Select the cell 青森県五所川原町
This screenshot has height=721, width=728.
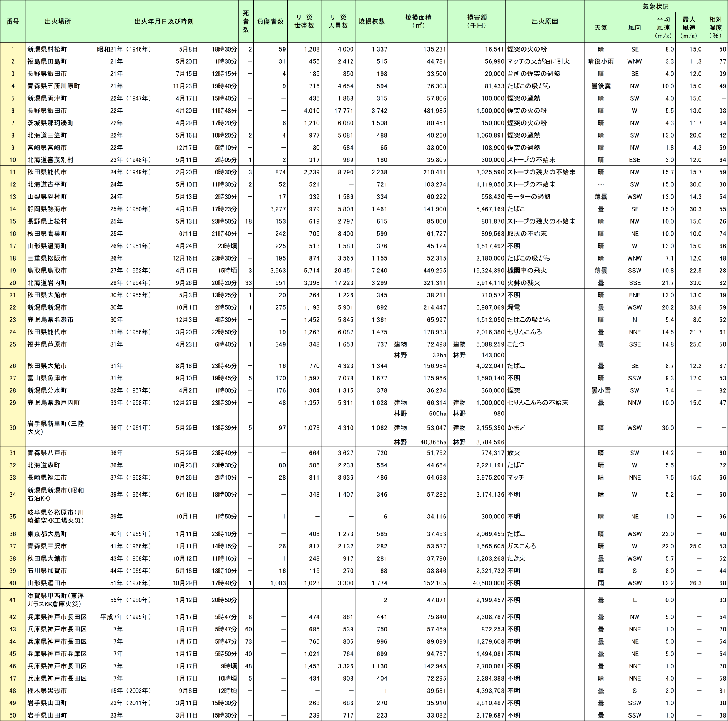coord(54,86)
